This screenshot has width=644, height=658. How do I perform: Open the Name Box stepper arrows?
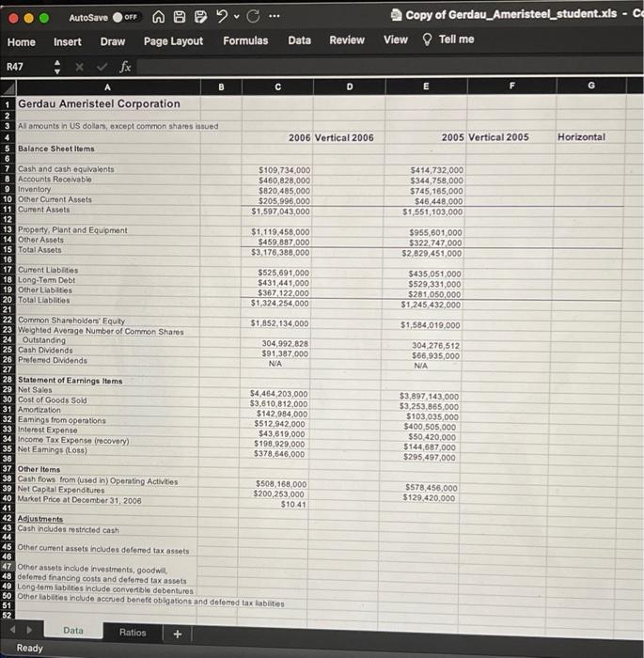click(x=57, y=67)
